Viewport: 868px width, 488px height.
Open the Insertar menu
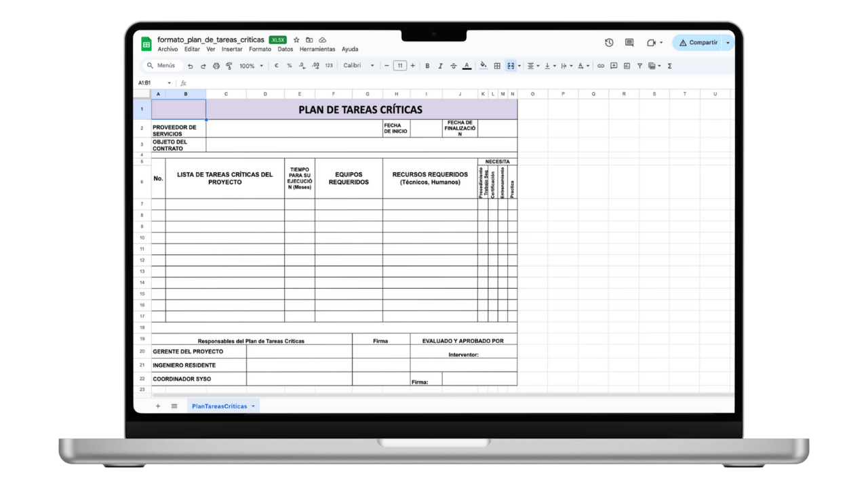click(x=232, y=49)
